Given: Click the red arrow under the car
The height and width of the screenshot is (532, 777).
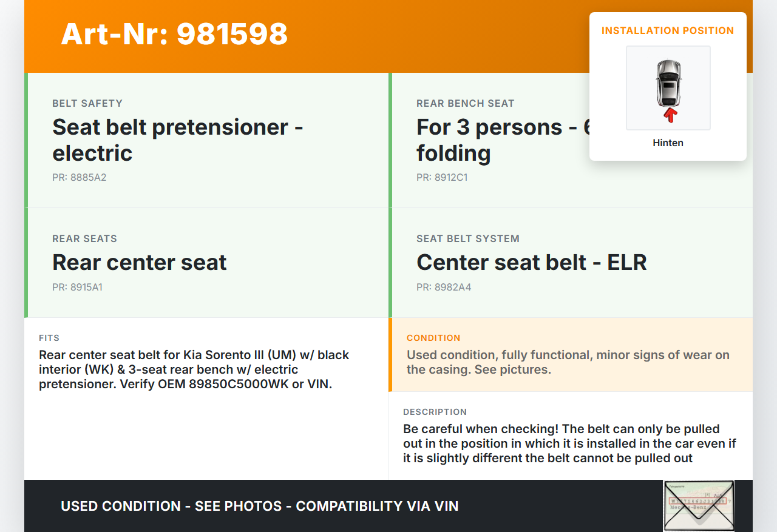Looking at the screenshot, I should point(670,115).
